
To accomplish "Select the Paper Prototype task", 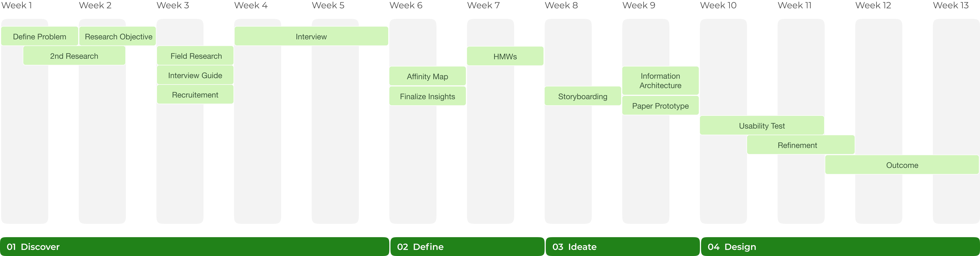I will point(660,106).
